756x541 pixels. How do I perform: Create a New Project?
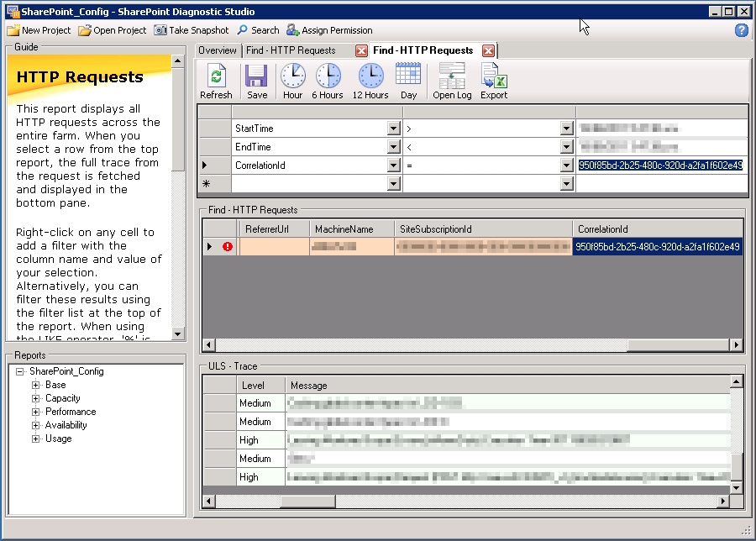39,30
